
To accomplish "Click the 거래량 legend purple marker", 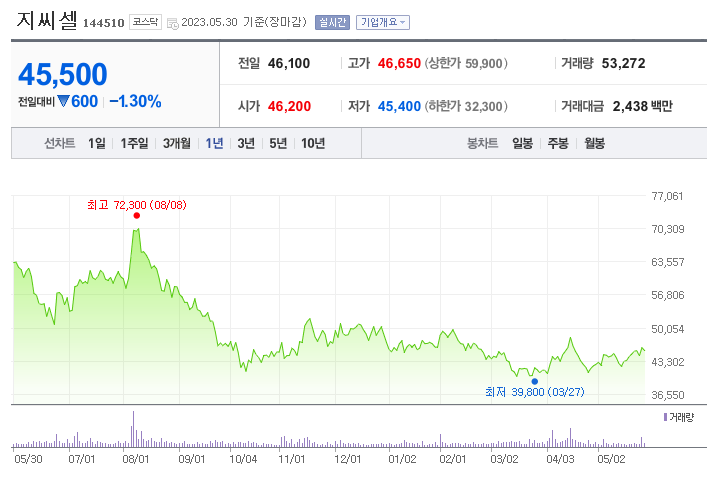I will 665,417.
